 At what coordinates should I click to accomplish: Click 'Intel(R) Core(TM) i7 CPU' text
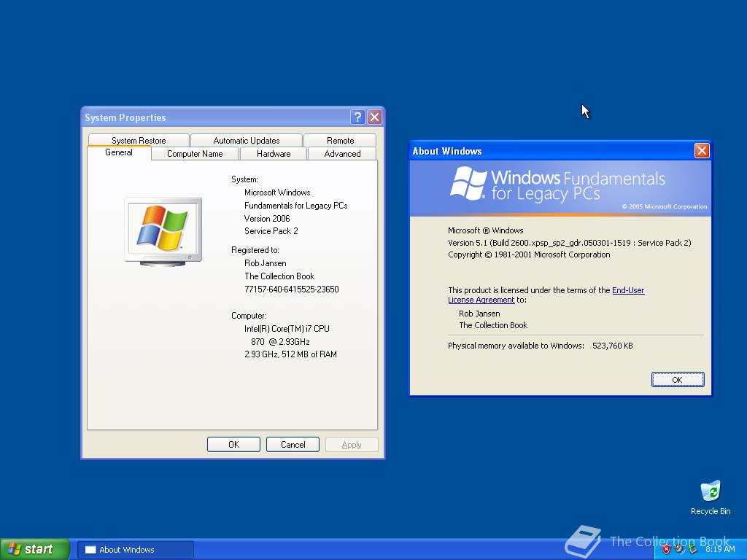pyautogui.click(x=287, y=329)
